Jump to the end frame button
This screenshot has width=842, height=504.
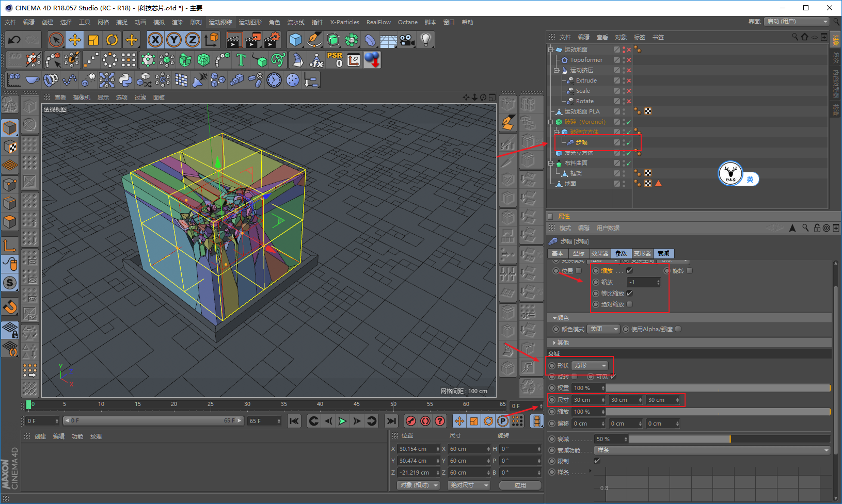pos(391,421)
